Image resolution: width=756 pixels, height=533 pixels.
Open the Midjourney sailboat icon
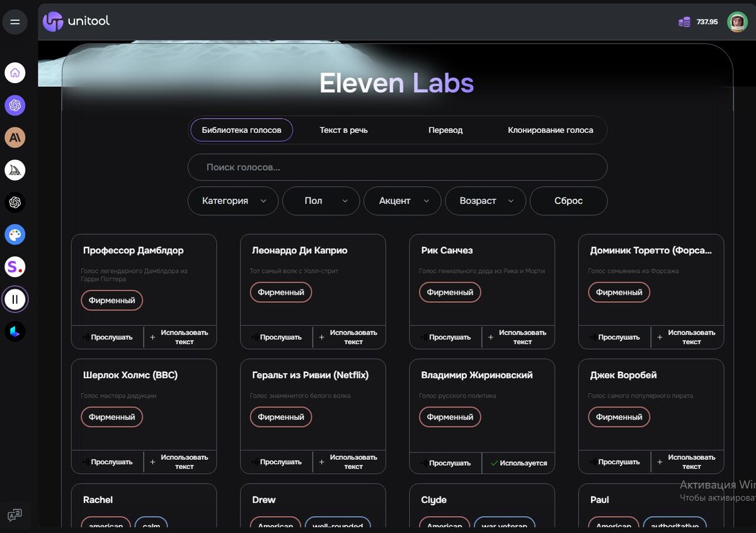[15, 169]
